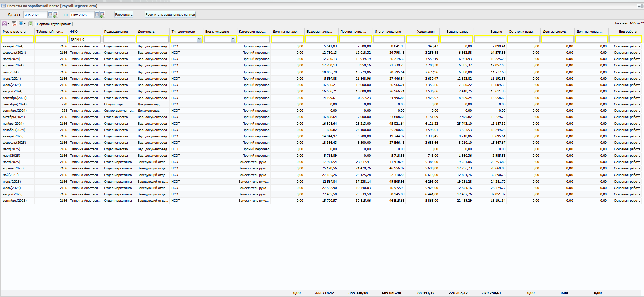Select the 'февраль(2024)' month cell
Viewport: 644px width, 297px height.
[x=18, y=53]
